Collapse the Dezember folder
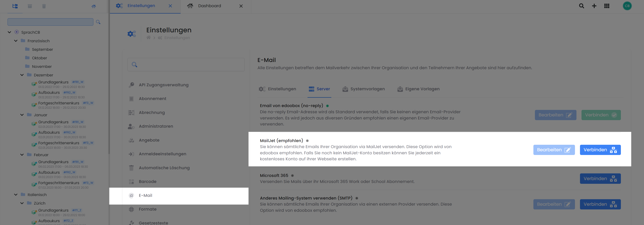Viewport: 644px width, 225px height. [x=22, y=75]
